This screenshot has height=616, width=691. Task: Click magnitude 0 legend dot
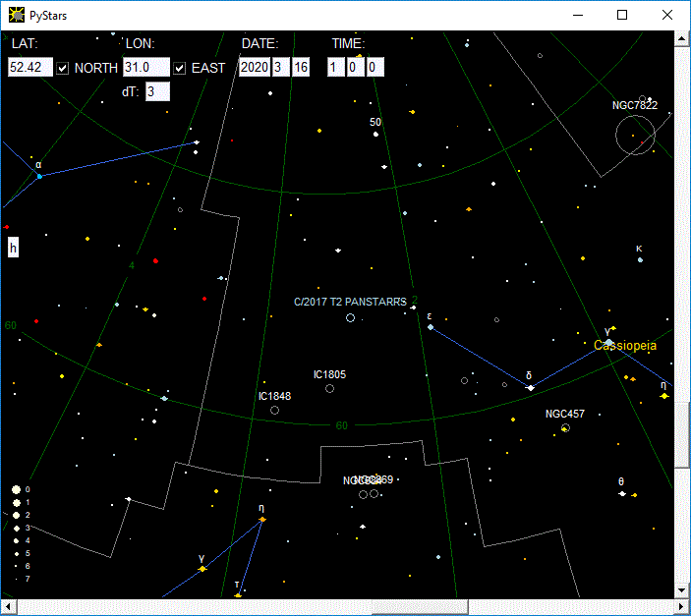(x=17, y=489)
